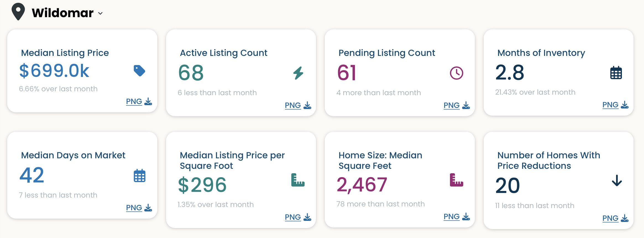Select the Wildomar city name heading
The height and width of the screenshot is (238, 644).
[63, 13]
